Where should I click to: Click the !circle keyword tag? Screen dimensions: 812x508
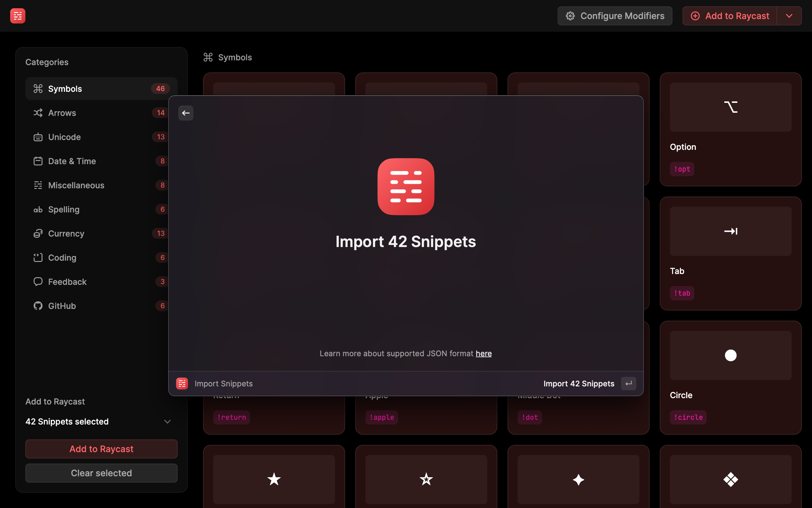688,417
